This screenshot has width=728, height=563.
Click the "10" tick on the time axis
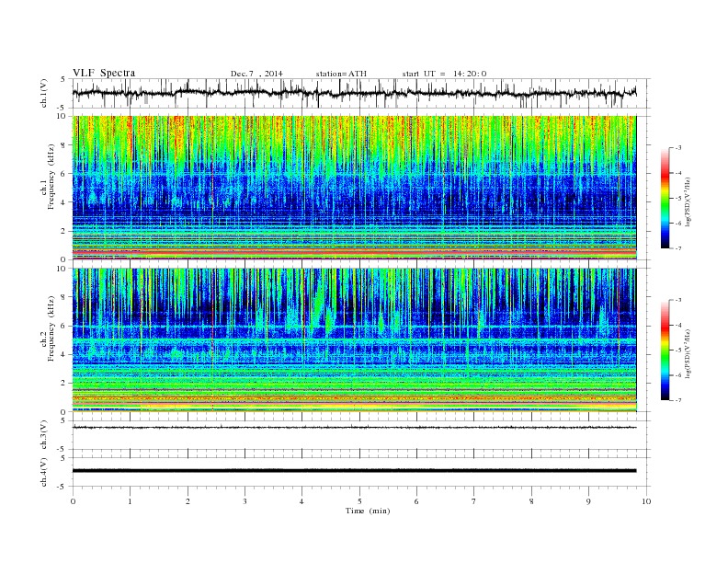coord(646,501)
